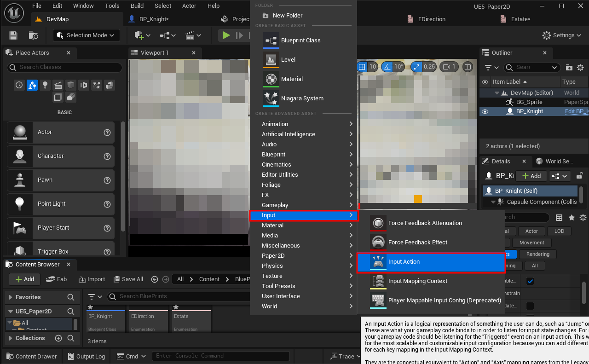This screenshot has height=364, width=589.
Task: Open the quick add actor toolbar button
Action: click(142, 35)
